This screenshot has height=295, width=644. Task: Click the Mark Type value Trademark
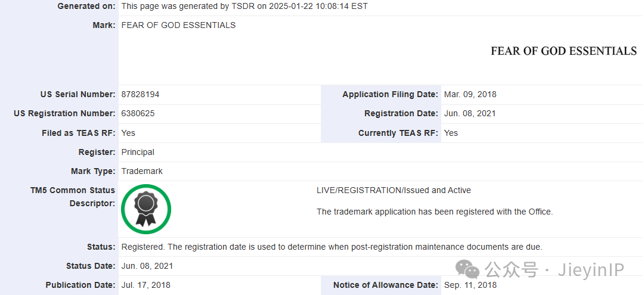pos(142,171)
